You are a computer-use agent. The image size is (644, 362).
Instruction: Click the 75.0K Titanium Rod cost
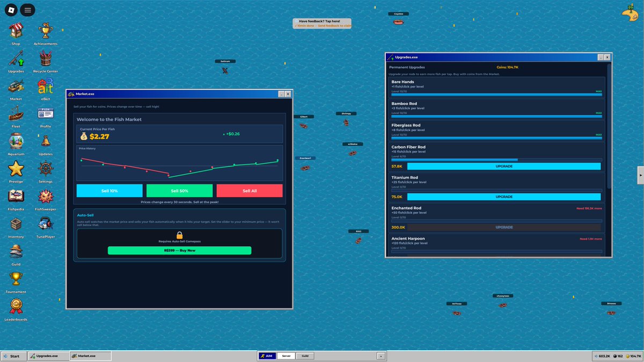(x=397, y=197)
